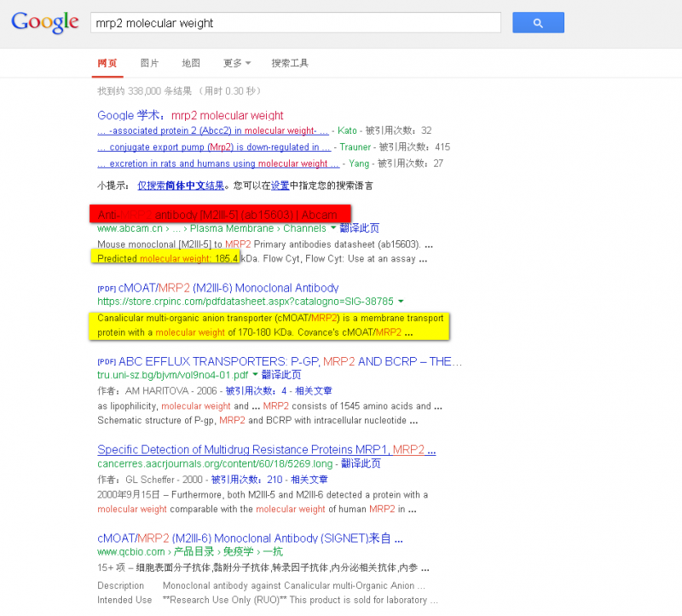Select the 网页 tab
Image resolution: width=682 pixels, height=616 pixels.
click(x=107, y=63)
